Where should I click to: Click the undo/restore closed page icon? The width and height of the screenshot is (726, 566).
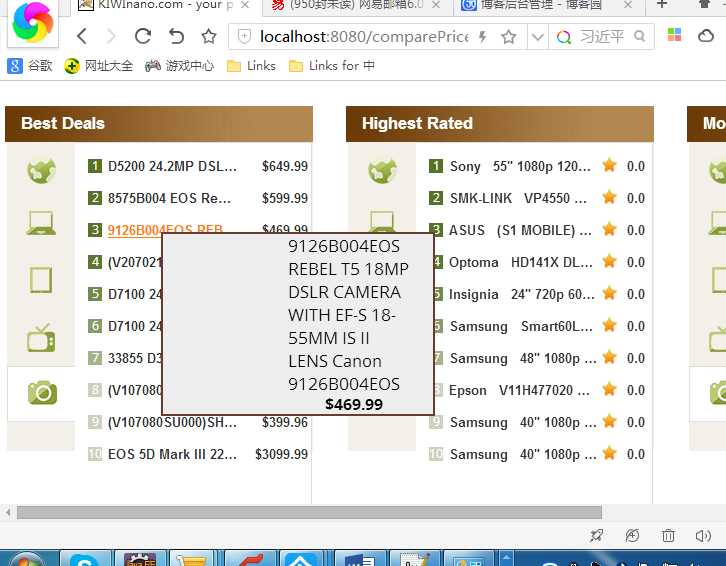coord(176,36)
